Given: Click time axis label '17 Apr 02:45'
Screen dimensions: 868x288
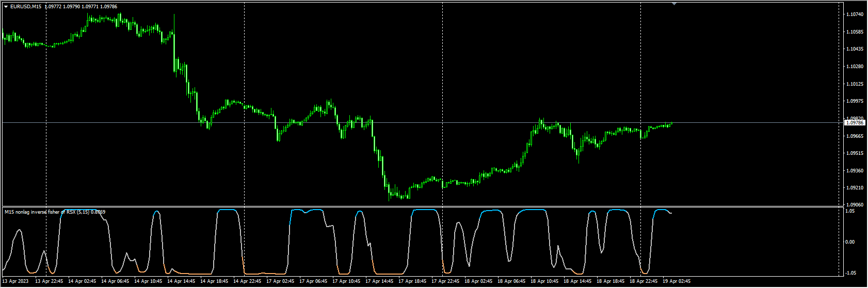Looking at the screenshot, I should 280,281.
